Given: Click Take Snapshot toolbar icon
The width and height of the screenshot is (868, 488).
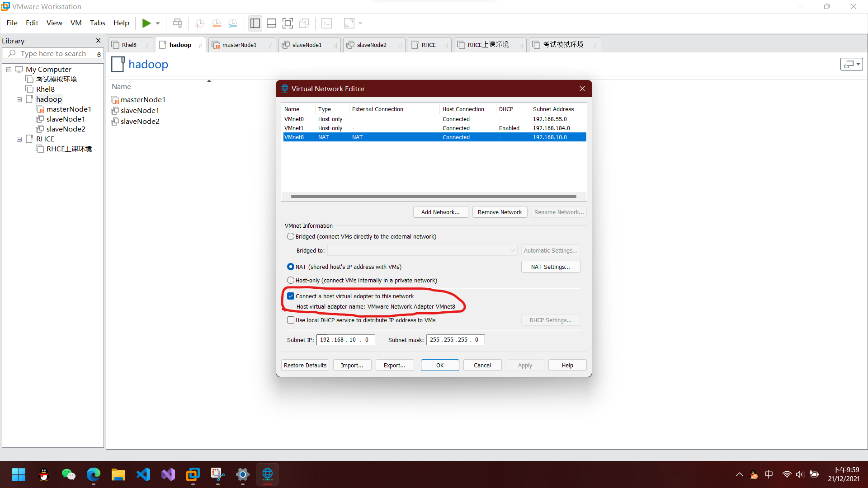Looking at the screenshot, I should (199, 23).
